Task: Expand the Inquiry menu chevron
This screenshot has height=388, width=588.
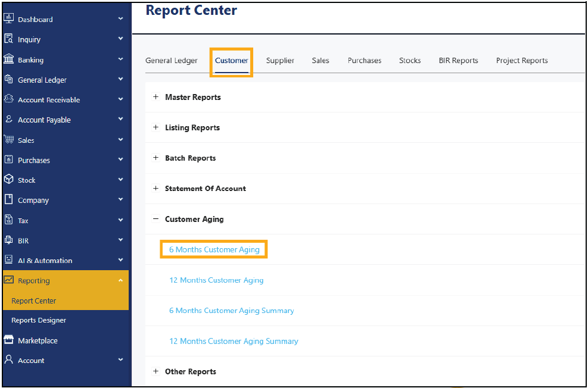Action: (120, 39)
